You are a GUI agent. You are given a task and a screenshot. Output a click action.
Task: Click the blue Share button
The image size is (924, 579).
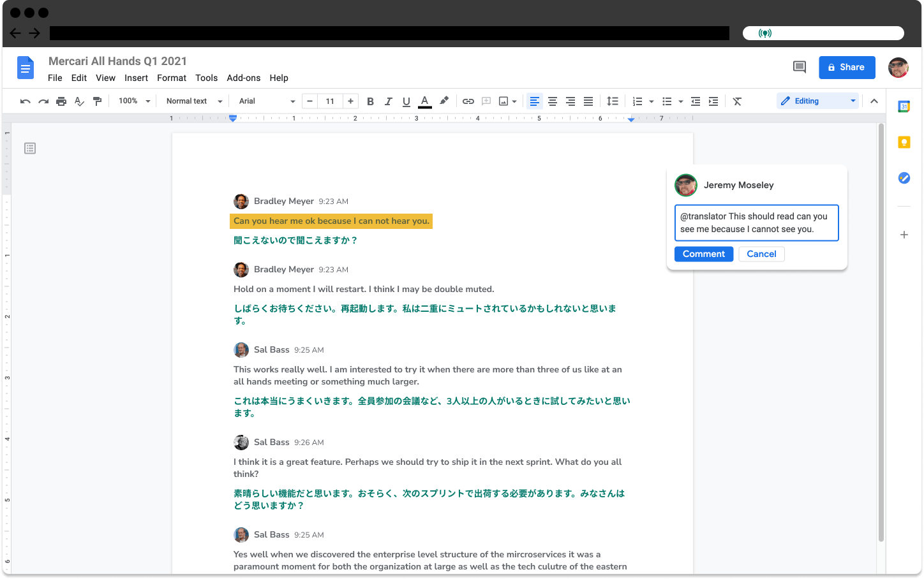click(847, 67)
